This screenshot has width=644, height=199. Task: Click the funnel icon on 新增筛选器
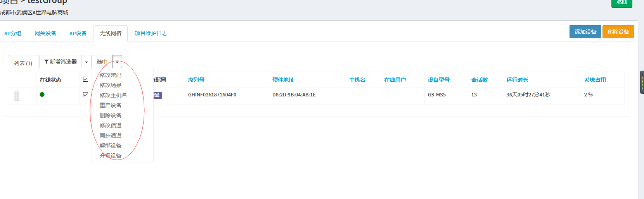click(46, 62)
